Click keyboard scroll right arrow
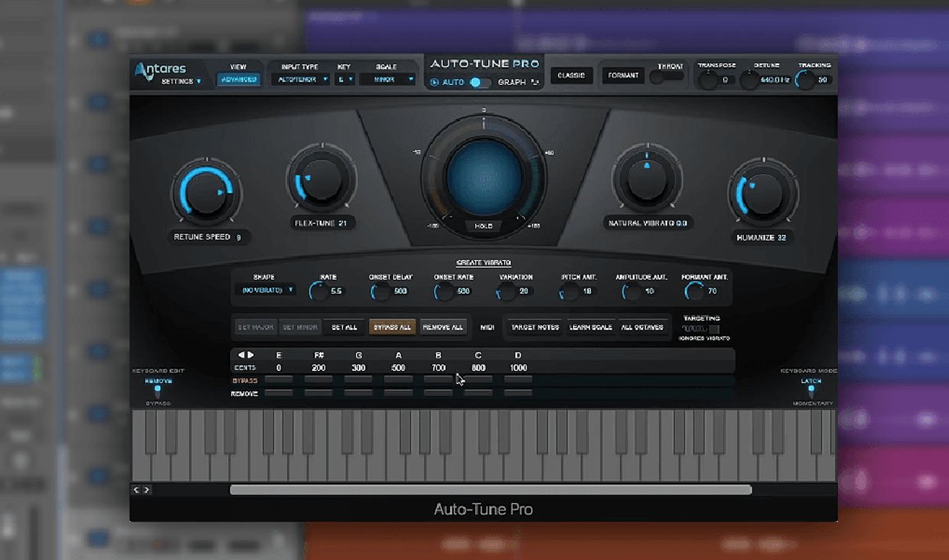The image size is (949, 560). [x=147, y=490]
